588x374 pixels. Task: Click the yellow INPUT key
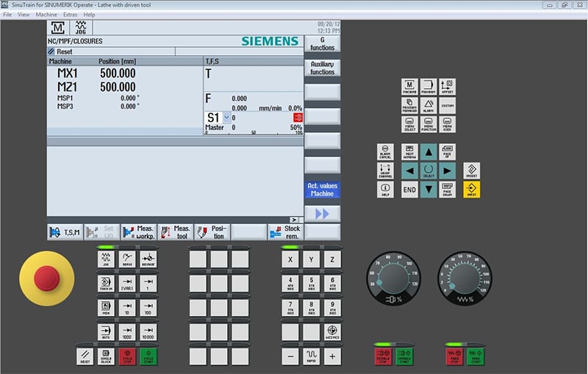click(471, 190)
